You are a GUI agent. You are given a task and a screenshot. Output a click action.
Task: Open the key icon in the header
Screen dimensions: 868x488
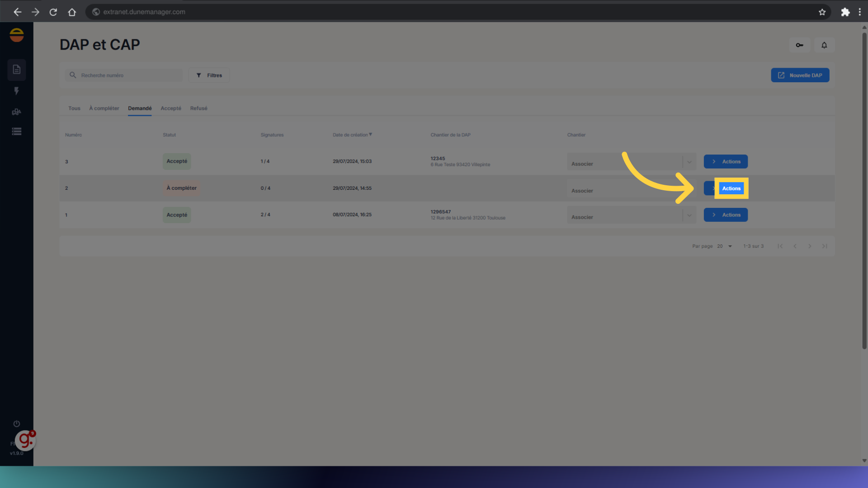coord(799,45)
